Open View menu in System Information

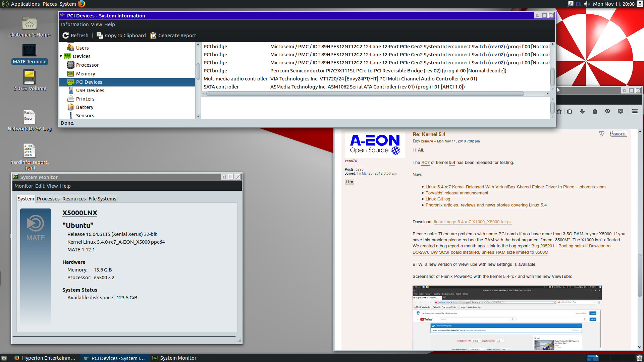point(96,24)
